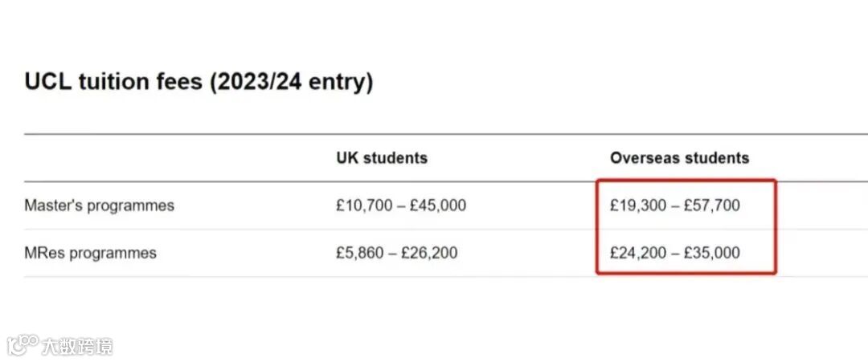Select the UK students column header

[382, 158]
